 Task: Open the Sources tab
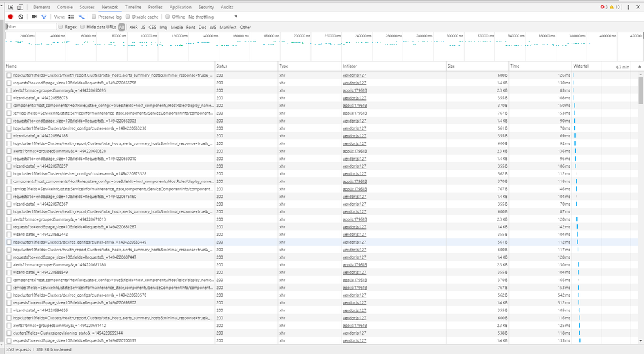click(87, 6)
